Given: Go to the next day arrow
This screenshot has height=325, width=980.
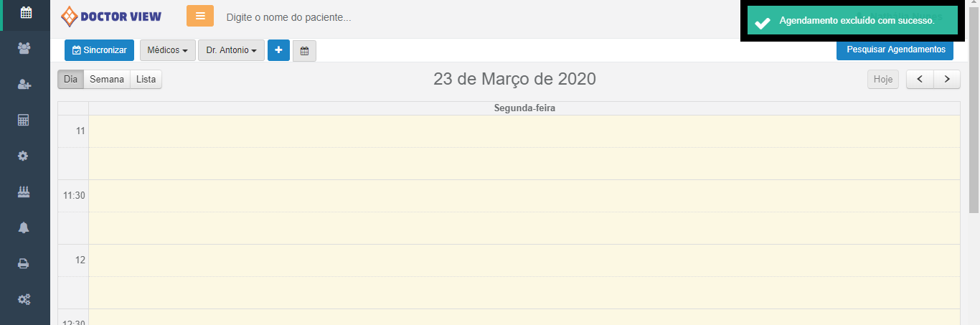Looking at the screenshot, I should click(947, 79).
